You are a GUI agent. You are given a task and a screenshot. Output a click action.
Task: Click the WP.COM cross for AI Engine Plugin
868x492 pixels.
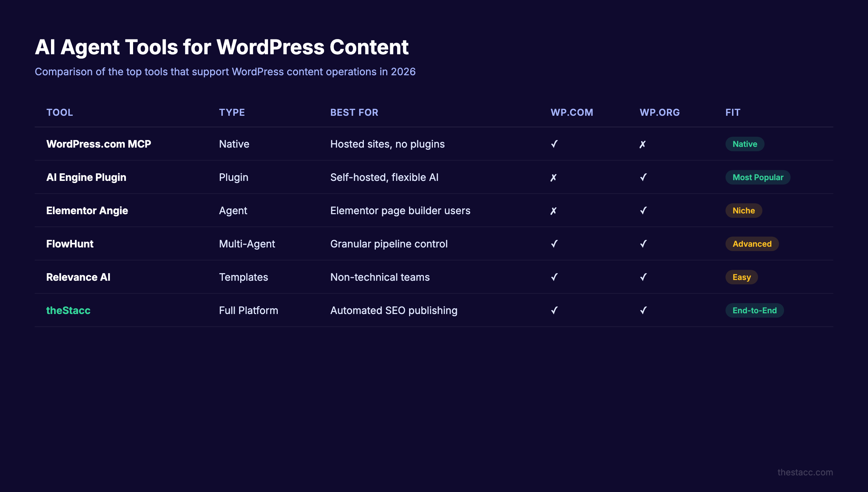pos(553,177)
